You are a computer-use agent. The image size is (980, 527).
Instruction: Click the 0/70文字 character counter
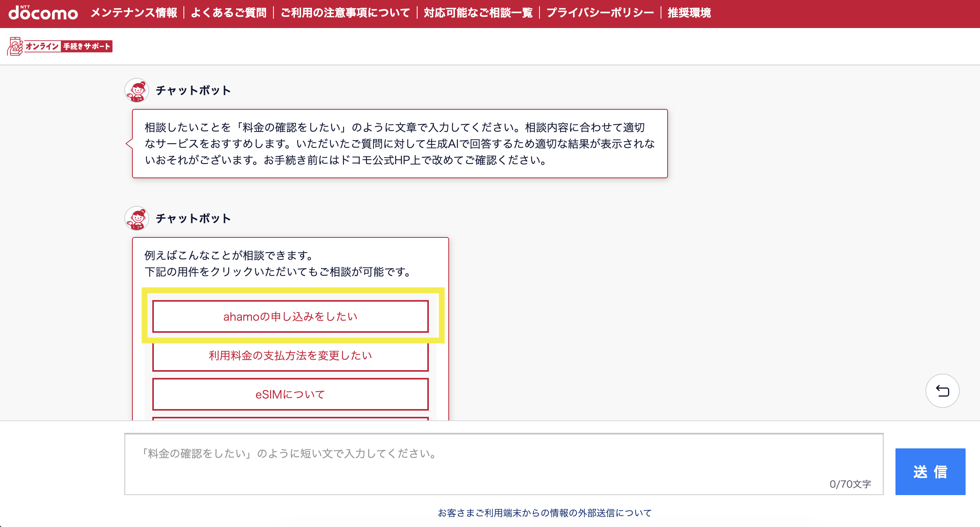click(850, 484)
